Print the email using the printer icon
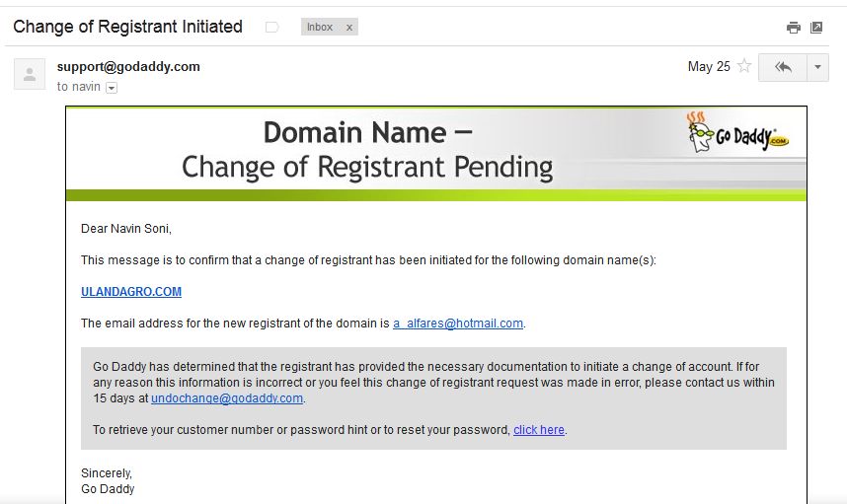 793,28
